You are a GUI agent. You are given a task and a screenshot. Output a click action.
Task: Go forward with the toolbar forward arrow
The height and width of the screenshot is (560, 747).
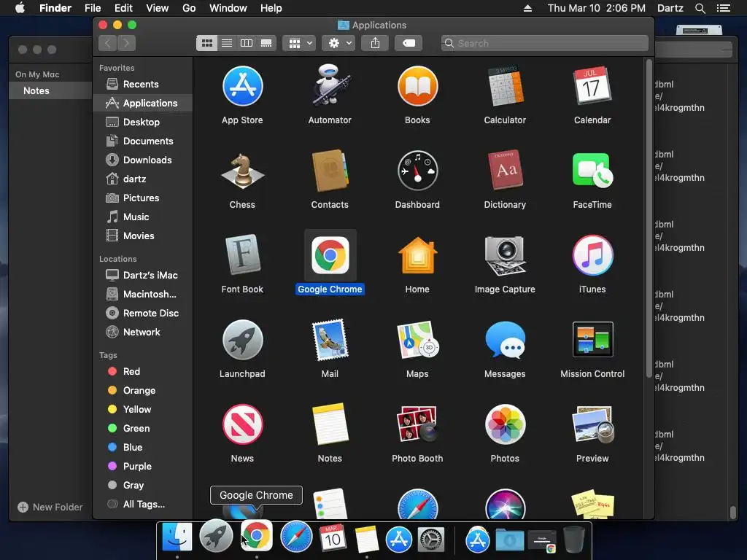pyautogui.click(x=126, y=43)
